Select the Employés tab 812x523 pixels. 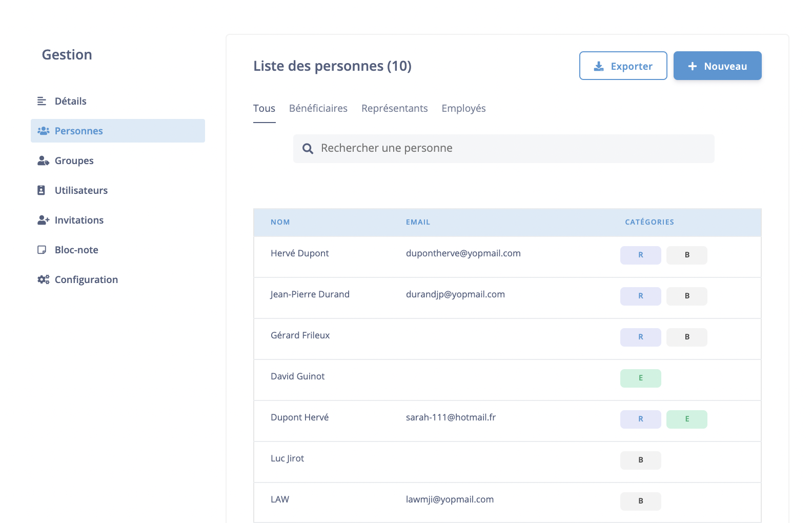click(x=463, y=109)
